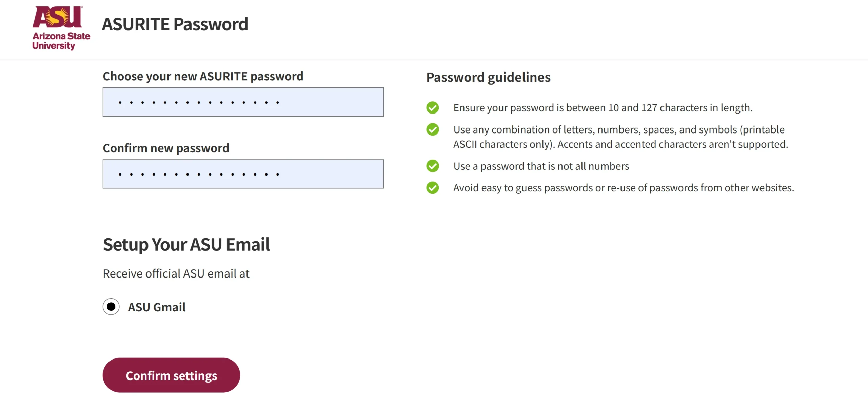Click the 'Avoid easy to guess passwords' text
This screenshot has height=410, width=868.
pyautogui.click(x=624, y=188)
